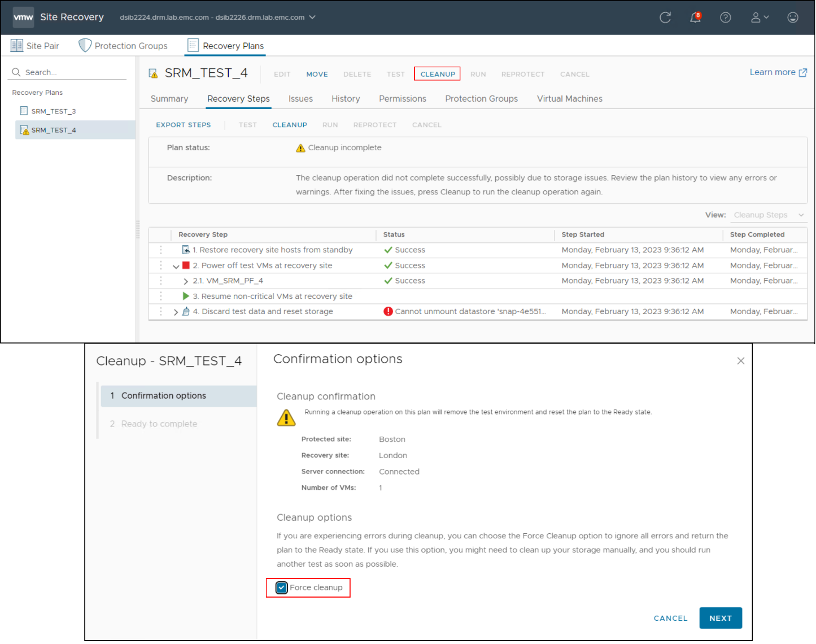
Task: Click the sidebar collapse splitter handle
Action: point(137,229)
